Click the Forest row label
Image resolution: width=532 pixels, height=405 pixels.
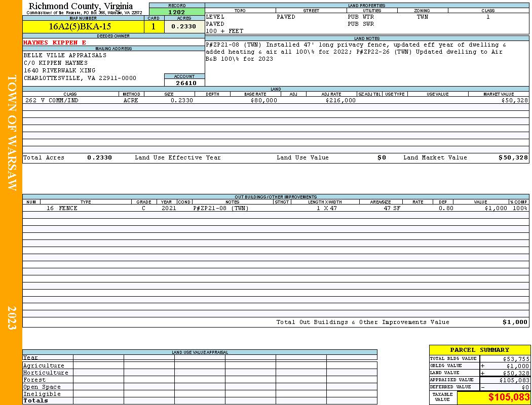[x=34, y=380]
